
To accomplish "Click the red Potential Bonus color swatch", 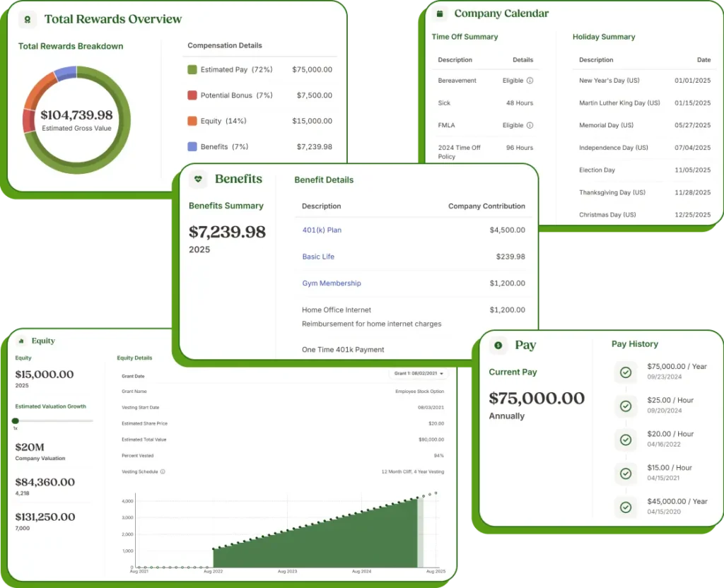I will click(x=192, y=95).
